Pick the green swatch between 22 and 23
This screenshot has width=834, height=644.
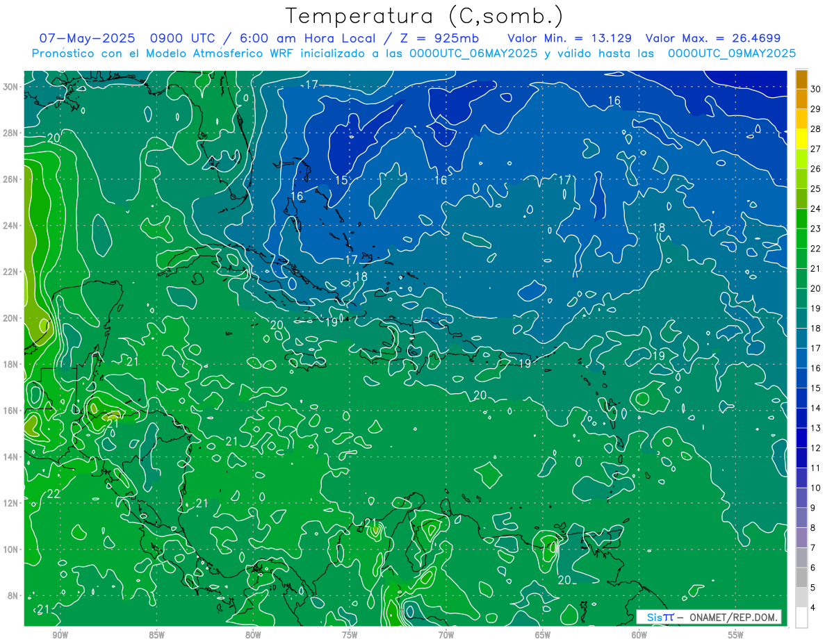(x=801, y=239)
